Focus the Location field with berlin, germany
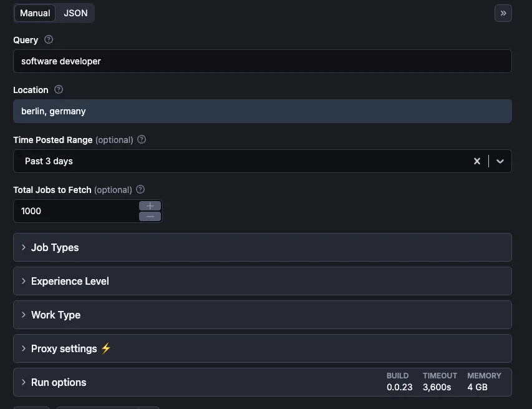This screenshot has height=409, width=532. [x=263, y=111]
